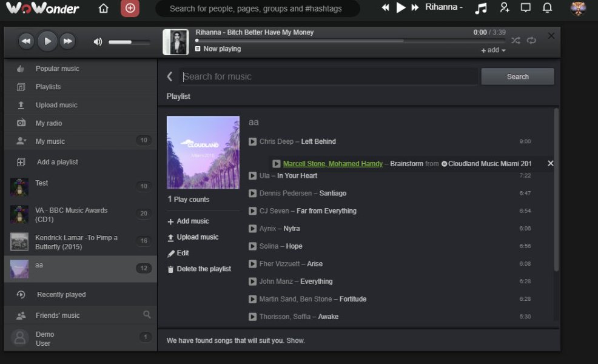Image resolution: width=598 pixels, height=364 pixels.
Task: Open the messages chat icon
Action: pos(526,8)
